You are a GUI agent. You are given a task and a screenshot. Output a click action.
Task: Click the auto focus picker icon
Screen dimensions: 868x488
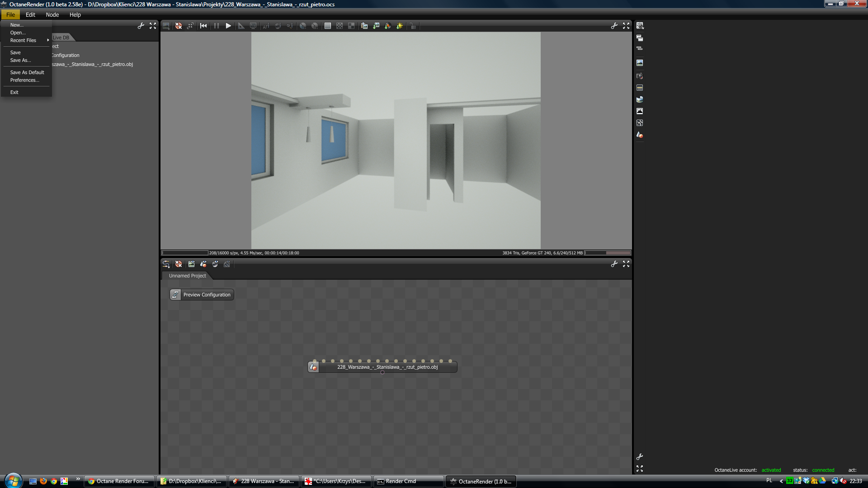point(266,26)
